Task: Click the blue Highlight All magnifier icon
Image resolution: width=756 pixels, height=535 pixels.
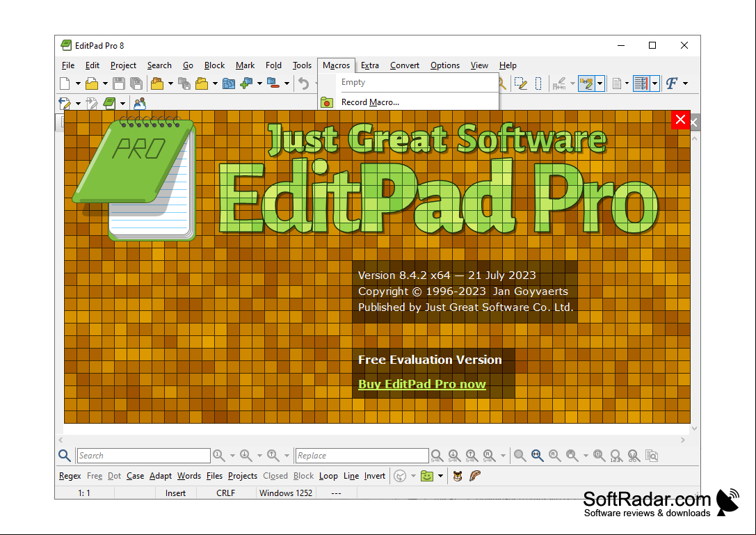Action: tap(537, 456)
